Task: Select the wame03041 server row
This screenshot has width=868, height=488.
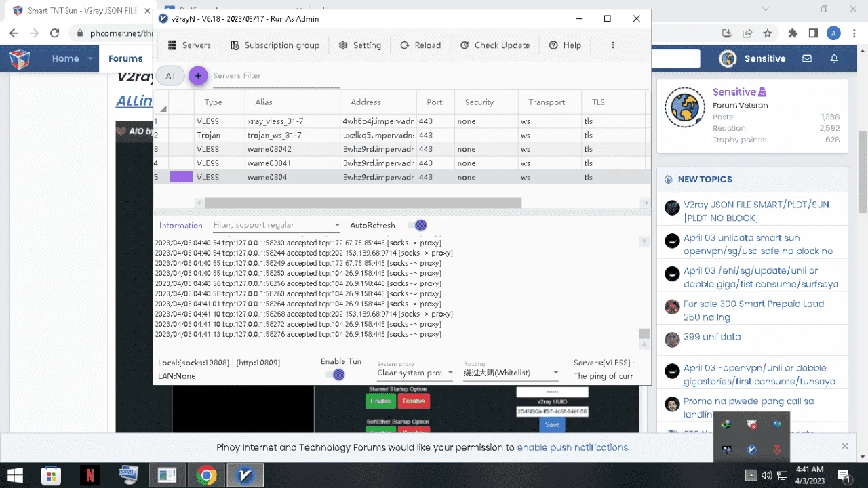Action: [401, 163]
